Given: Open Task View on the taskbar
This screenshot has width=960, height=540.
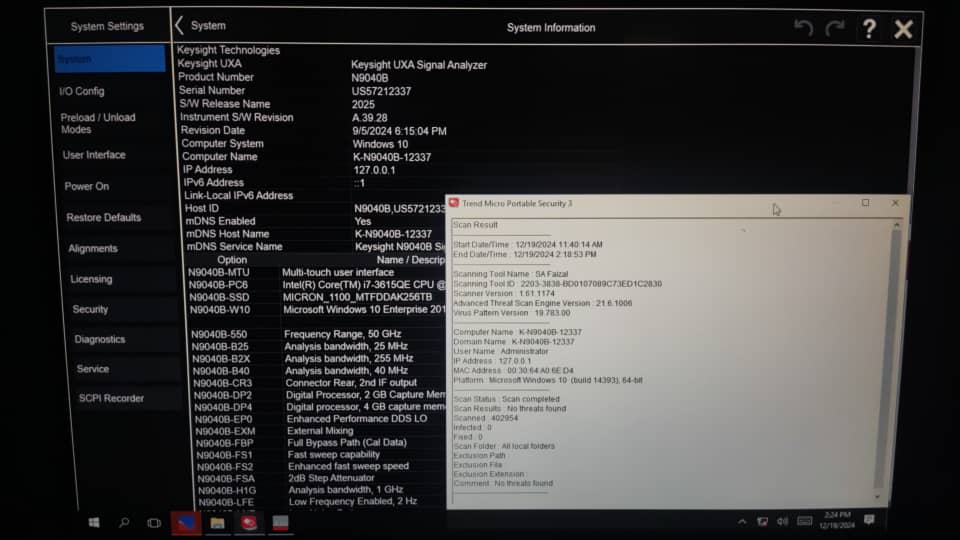Looking at the screenshot, I should [154, 523].
